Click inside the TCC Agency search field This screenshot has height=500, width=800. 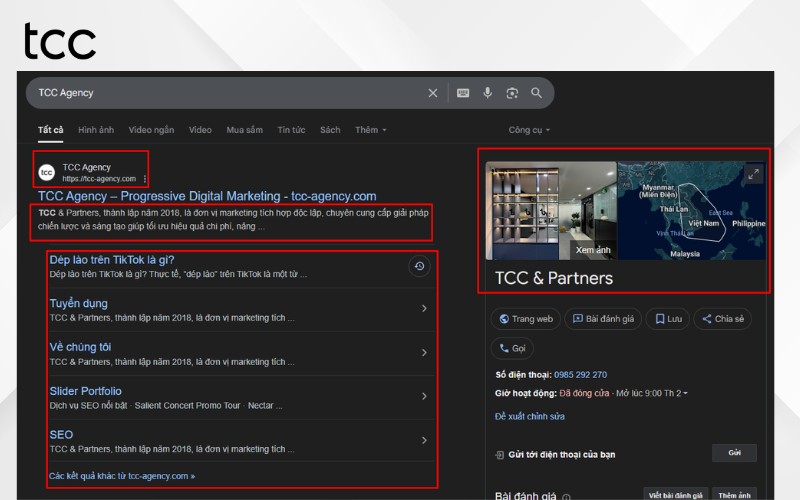tap(230, 93)
